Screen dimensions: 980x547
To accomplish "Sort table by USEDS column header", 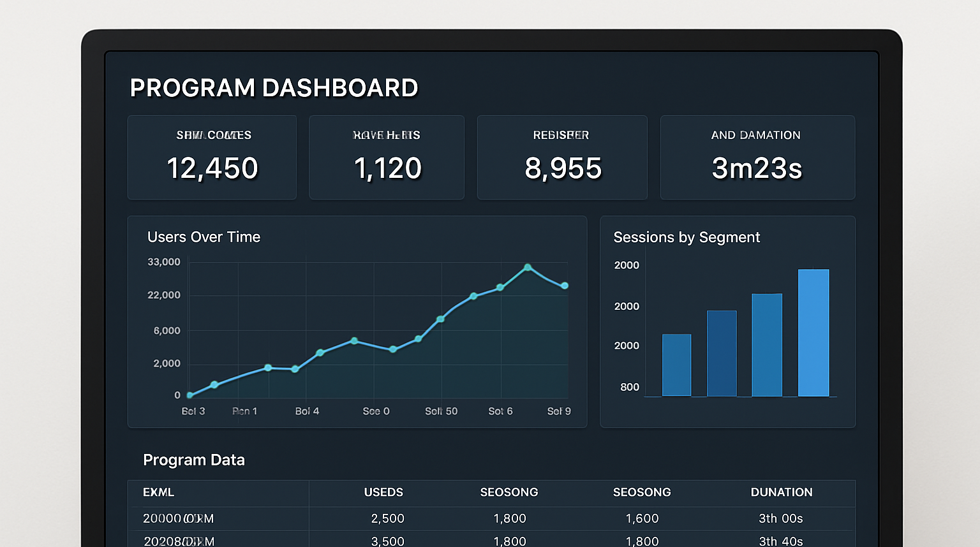I will click(x=383, y=492).
